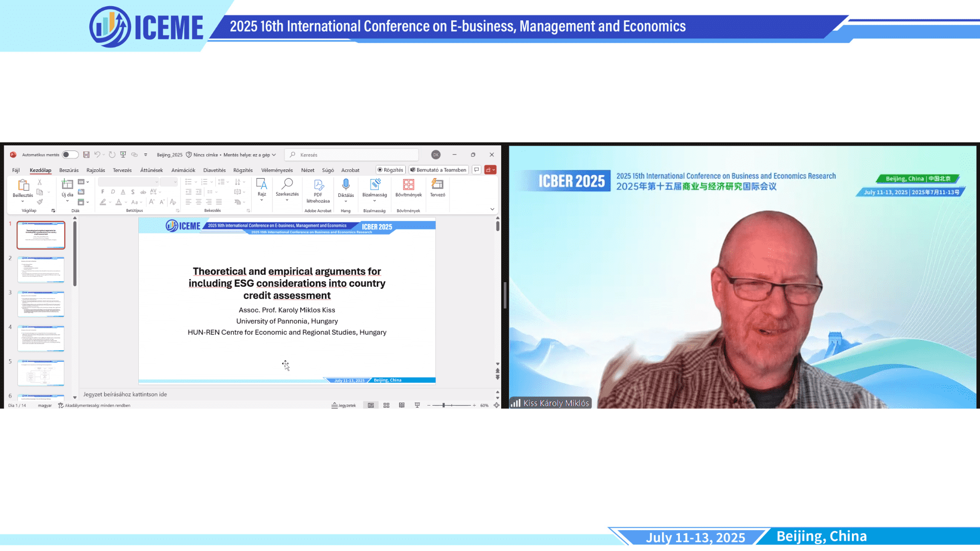980x551 pixels.
Task: Toggle bold F formatting button
Action: [x=103, y=192]
